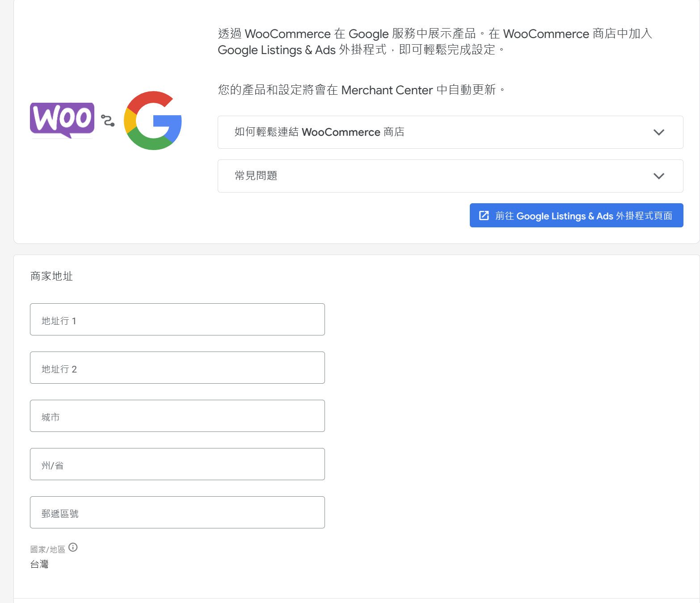This screenshot has height=603, width=700.
Task: Click paragraph starting 透過 WooCommerce 在 Google
Action: pos(435,42)
